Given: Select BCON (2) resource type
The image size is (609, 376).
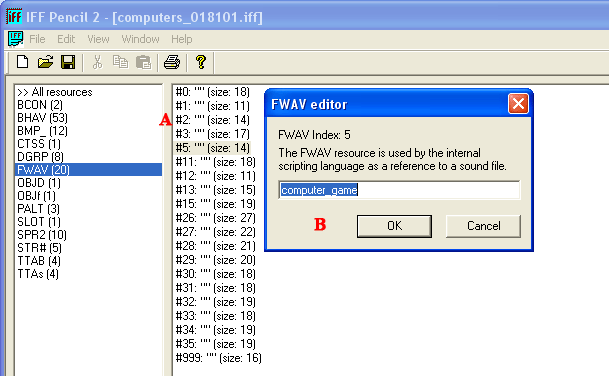Looking at the screenshot, I should point(89,105).
